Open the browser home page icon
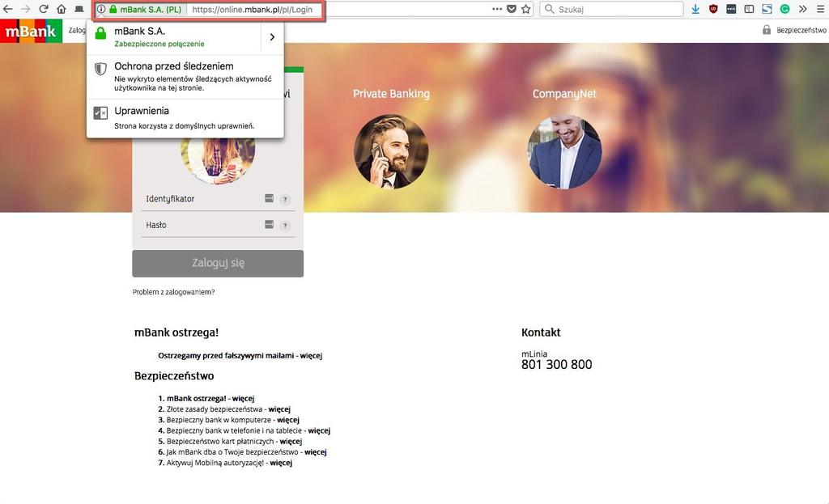The width and height of the screenshot is (829, 504). tap(62, 9)
